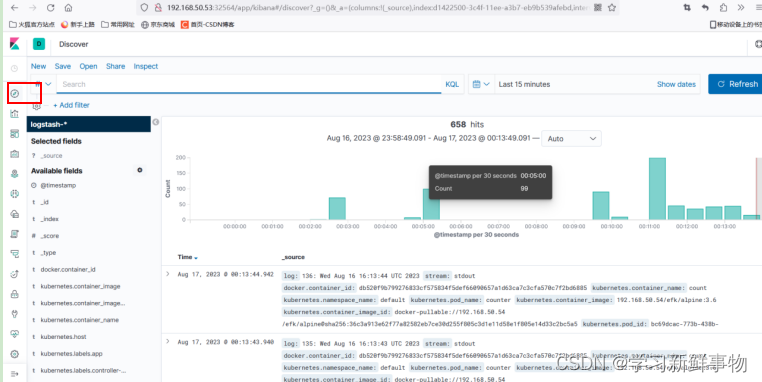Open the New menu item

pos(38,66)
